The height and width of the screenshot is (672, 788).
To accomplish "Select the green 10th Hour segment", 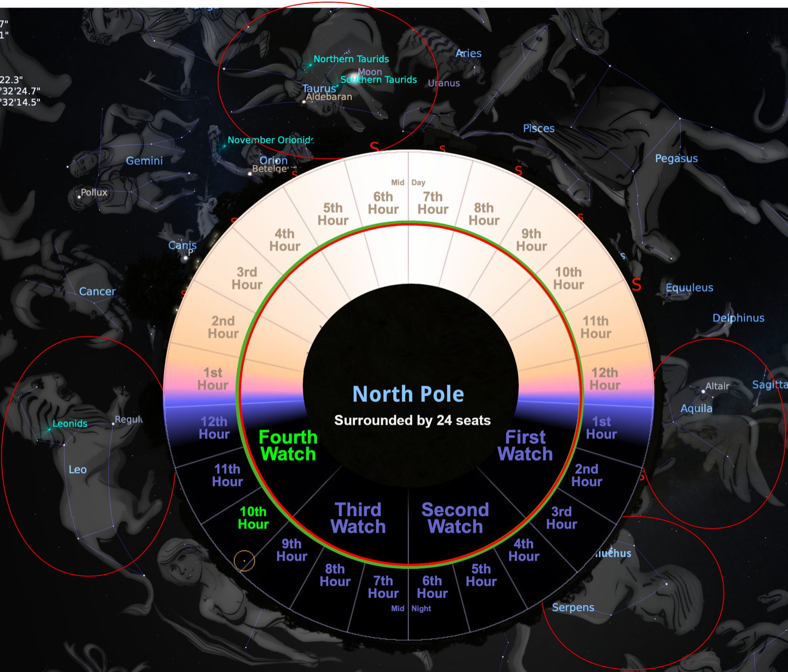I will coord(253,518).
